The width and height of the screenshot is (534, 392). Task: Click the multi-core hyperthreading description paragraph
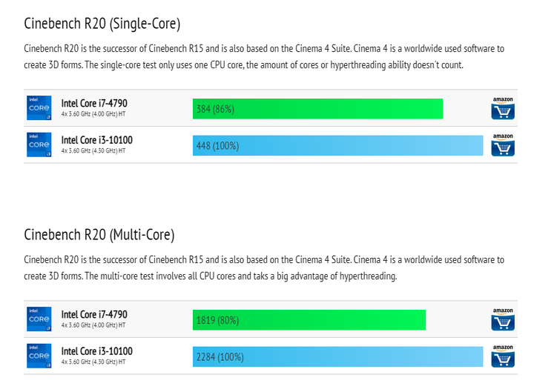pos(264,268)
